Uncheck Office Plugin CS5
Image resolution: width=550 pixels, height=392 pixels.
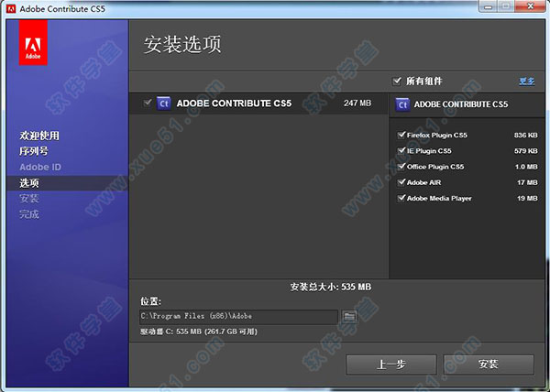[401, 167]
